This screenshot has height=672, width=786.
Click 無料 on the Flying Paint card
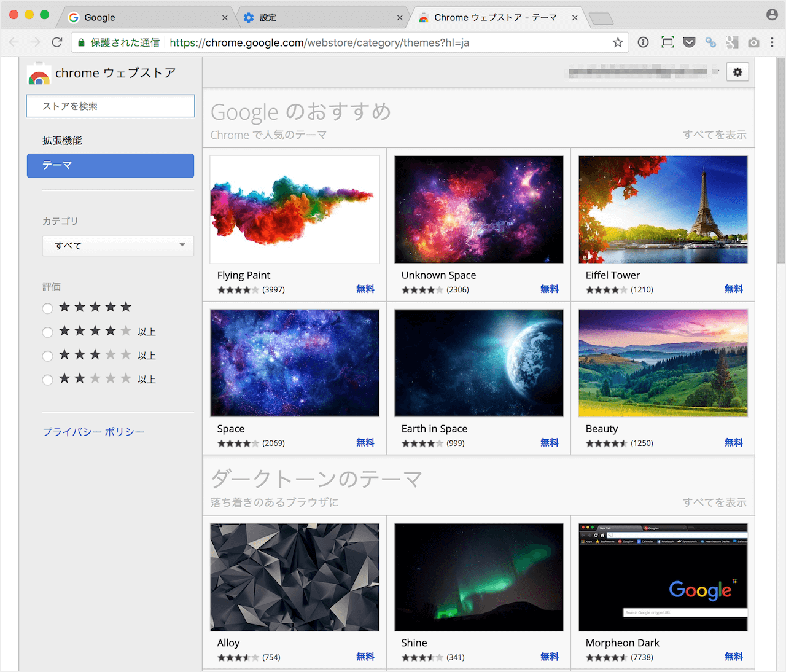pos(365,289)
